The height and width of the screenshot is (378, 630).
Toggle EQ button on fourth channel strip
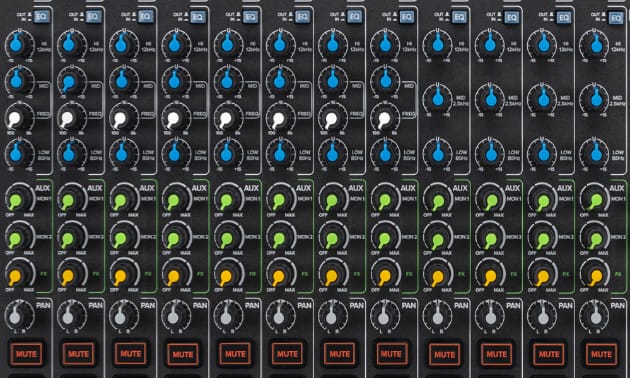197,17
